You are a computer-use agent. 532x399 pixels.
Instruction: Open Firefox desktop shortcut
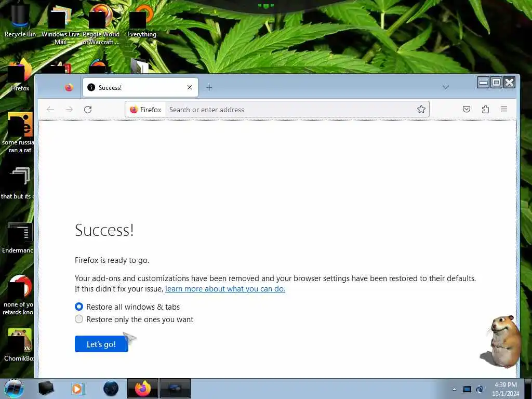20,75
